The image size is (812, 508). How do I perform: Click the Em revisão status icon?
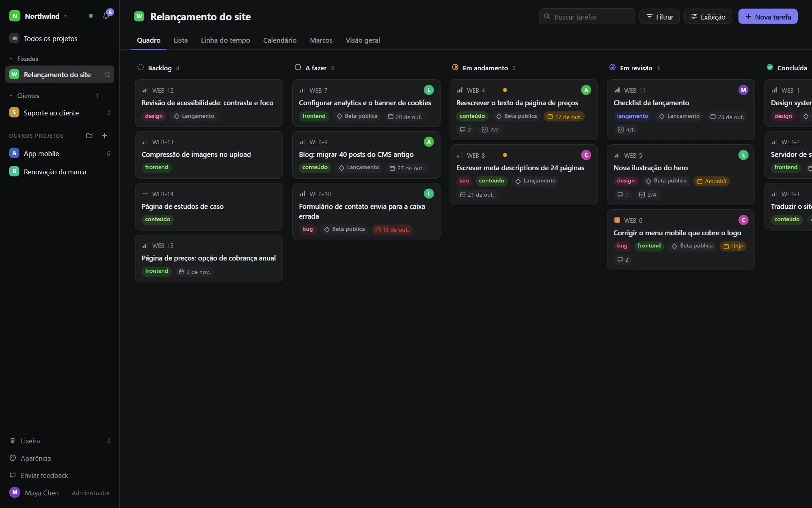tap(613, 67)
